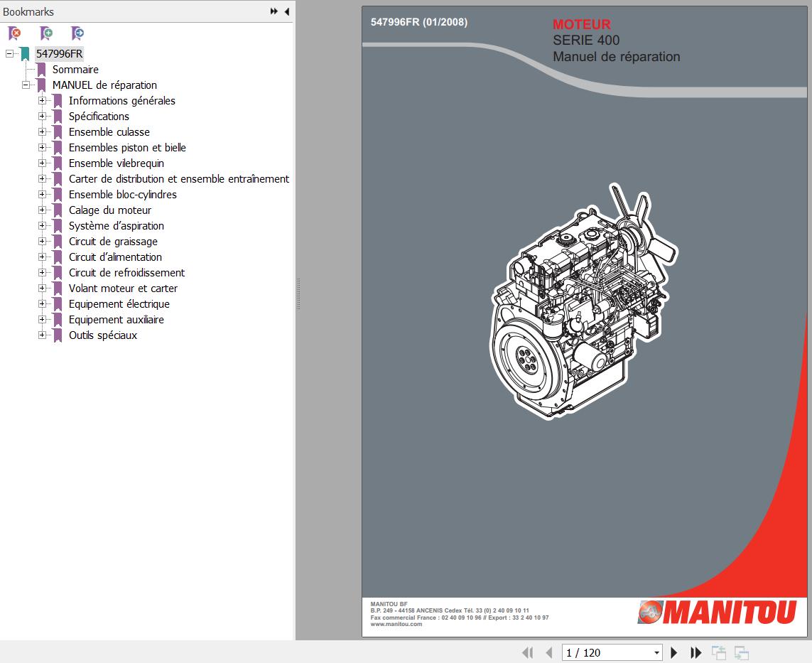Expand Ensemble culasse bookmark
The image size is (812, 663).
click(x=42, y=131)
